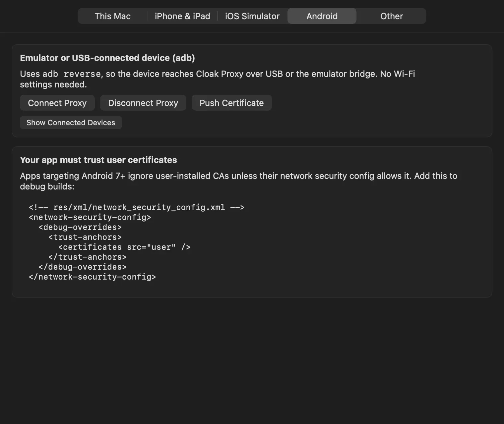Click Disconnect Proxy

click(x=143, y=103)
